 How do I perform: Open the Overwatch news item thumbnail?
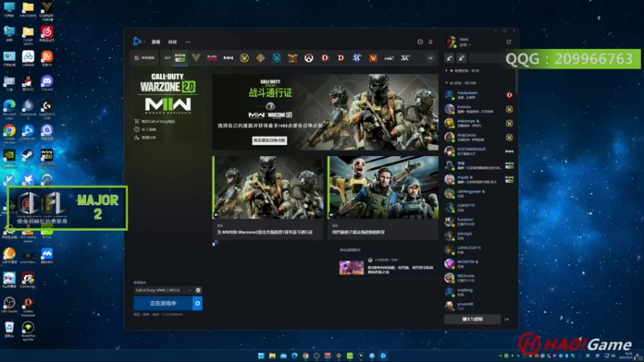(352, 268)
